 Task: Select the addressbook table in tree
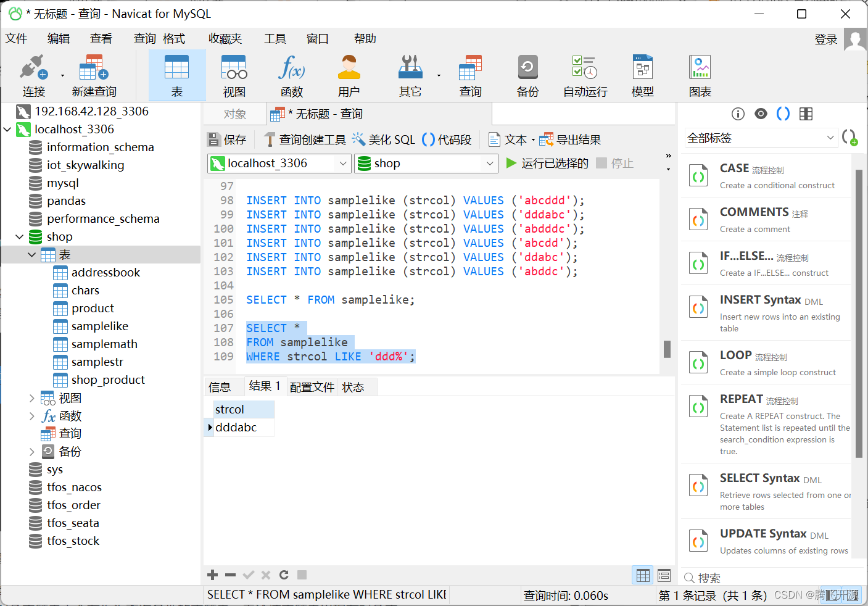(x=106, y=273)
